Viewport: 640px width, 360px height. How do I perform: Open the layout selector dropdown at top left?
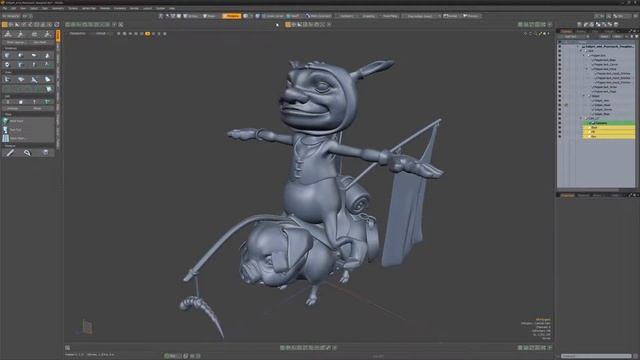(x=11, y=16)
